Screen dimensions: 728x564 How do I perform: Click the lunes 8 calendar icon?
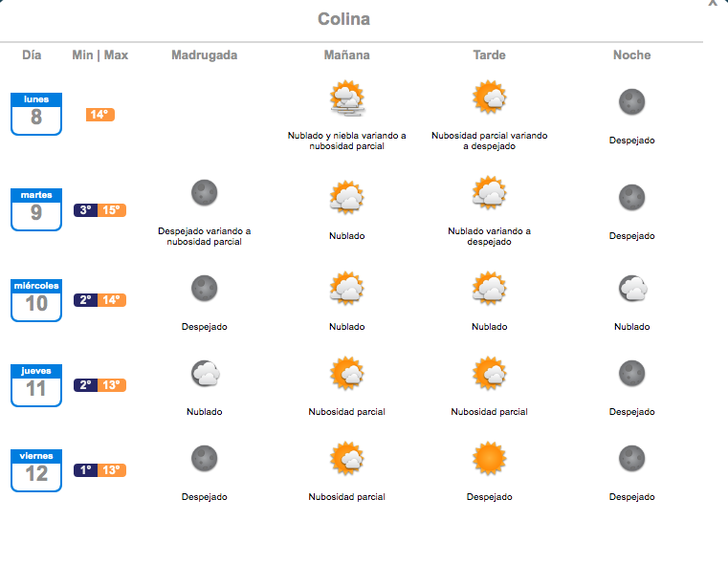pos(36,114)
